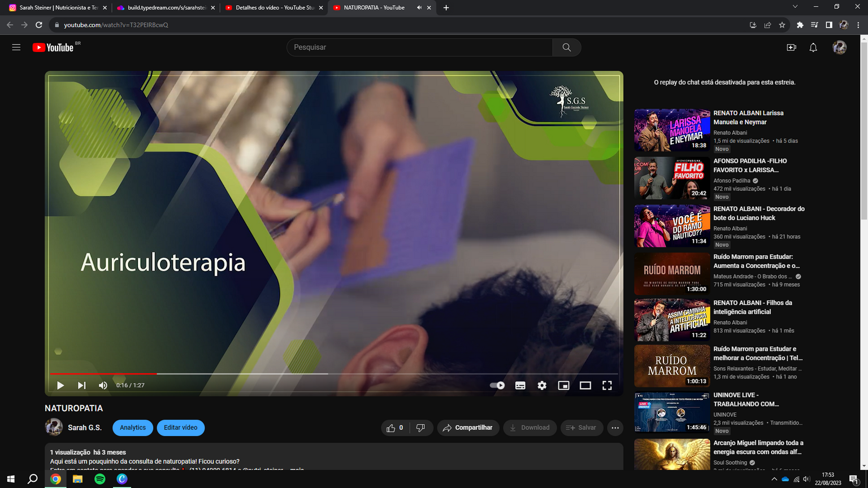Expand the video description with mais
868x488 pixels.
point(298,469)
